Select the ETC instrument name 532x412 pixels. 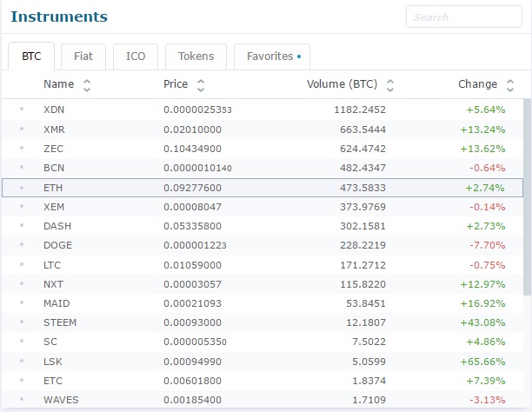pos(53,381)
